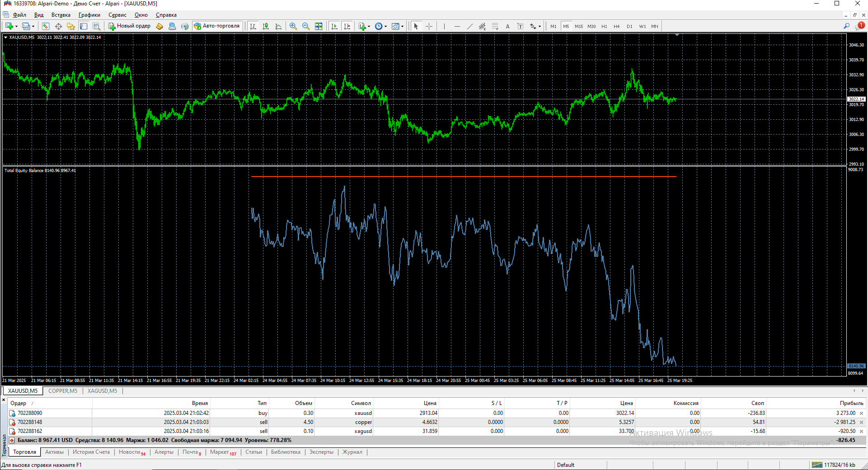Click the Profiles toolbar icon

click(26, 26)
